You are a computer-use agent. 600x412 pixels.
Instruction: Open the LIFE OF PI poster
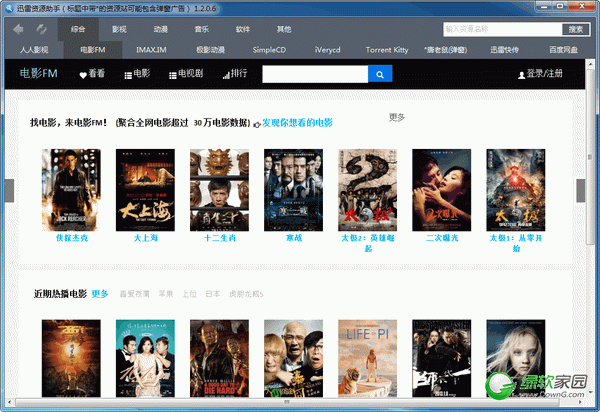(367, 358)
